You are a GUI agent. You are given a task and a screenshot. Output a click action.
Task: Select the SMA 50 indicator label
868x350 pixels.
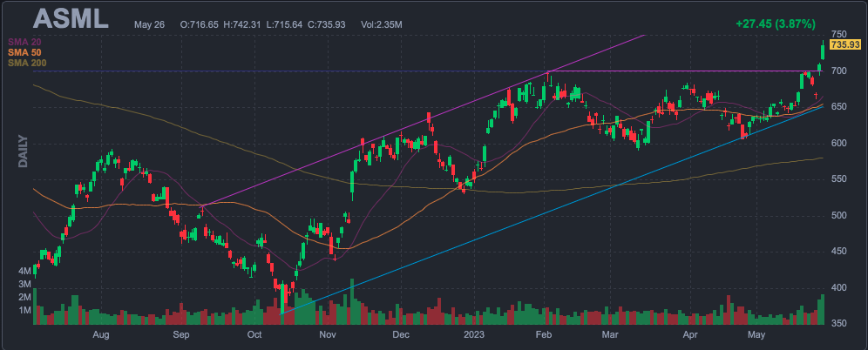(24, 52)
